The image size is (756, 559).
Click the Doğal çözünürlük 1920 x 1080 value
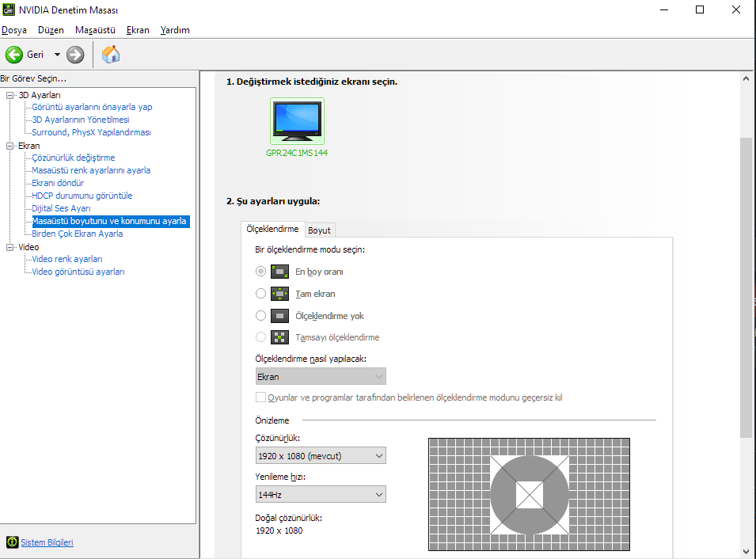click(279, 530)
